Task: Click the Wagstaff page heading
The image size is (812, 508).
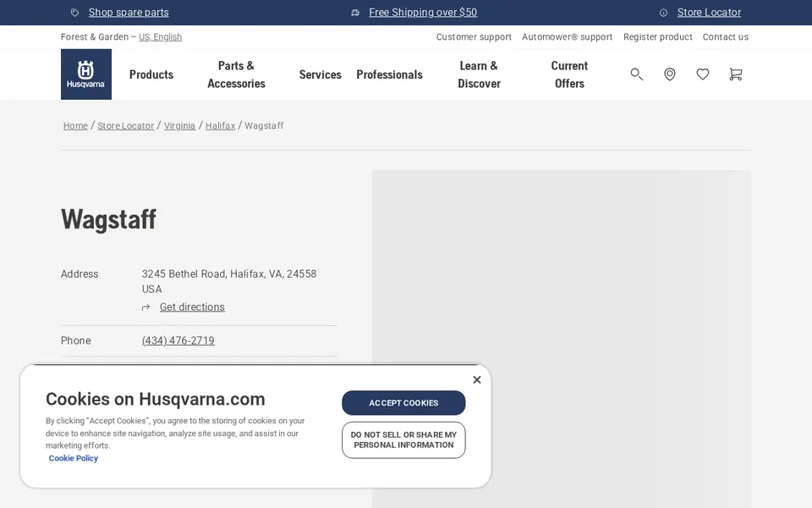Action: [x=109, y=219]
